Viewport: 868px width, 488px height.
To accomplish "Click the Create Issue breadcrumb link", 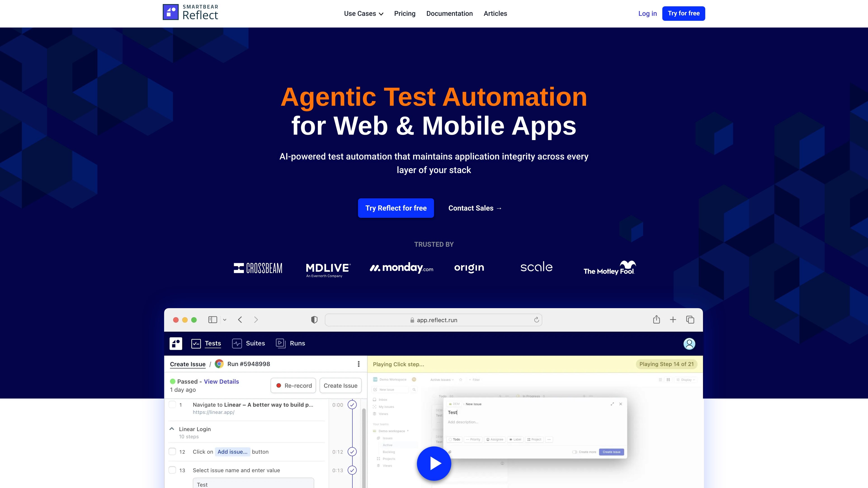I will [x=188, y=364].
